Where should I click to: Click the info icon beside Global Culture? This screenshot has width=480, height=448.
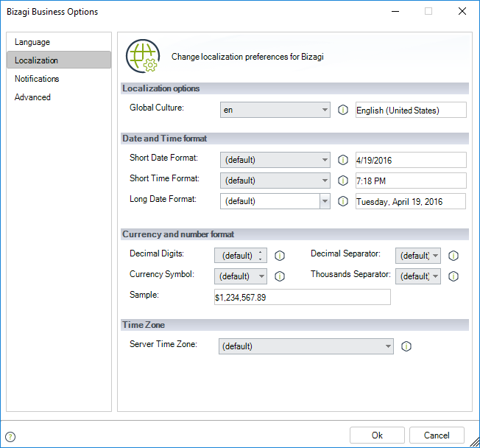coord(343,110)
